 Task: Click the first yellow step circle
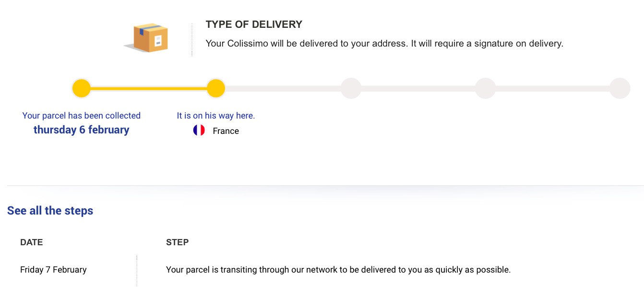pos(82,88)
